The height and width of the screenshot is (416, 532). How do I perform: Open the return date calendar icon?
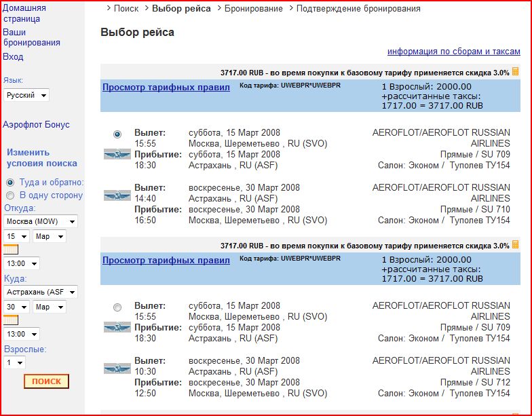pyautogui.click(x=10, y=320)
